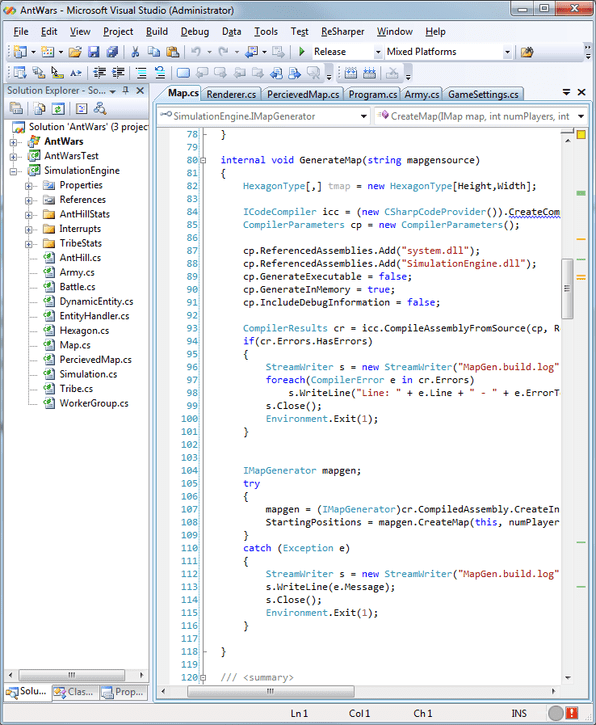The height and width of the screenshot is (725, 596).
Task: Expand the Properties folder node
Action: click(x=29, y=186)
